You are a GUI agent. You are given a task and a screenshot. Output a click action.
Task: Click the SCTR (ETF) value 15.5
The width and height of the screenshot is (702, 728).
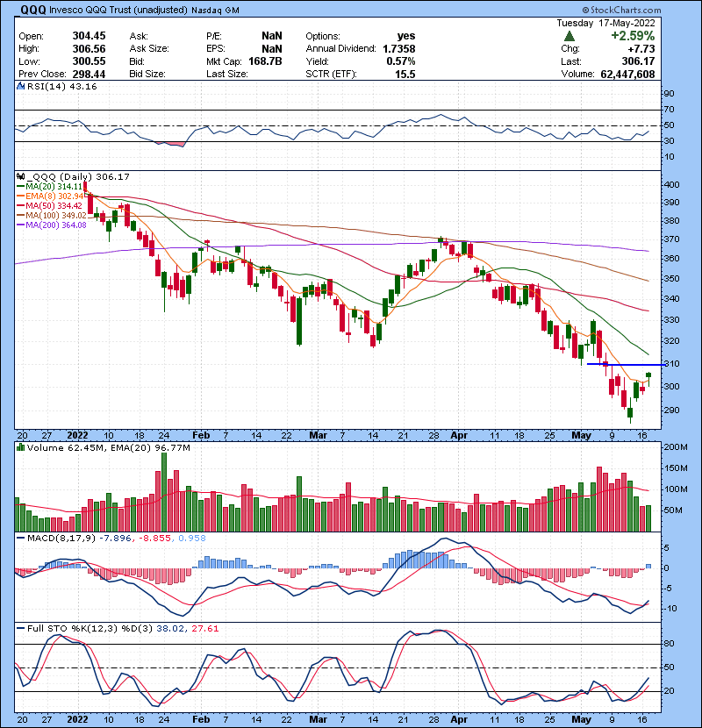pos(405,75)
